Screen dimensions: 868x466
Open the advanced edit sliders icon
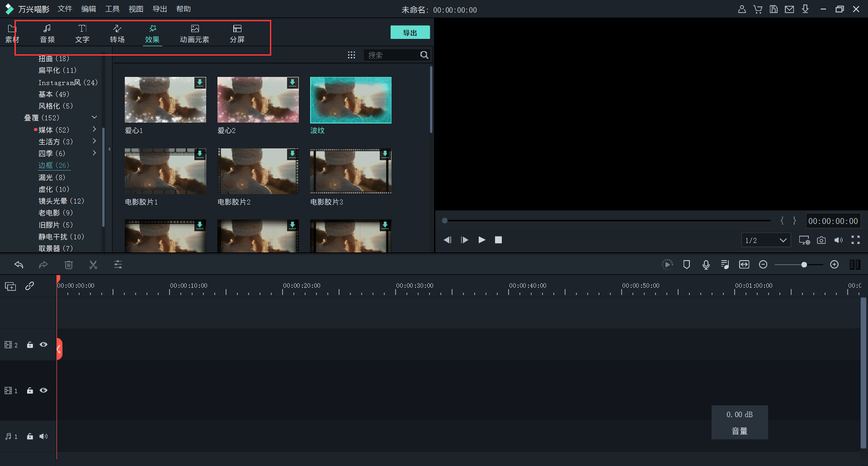[118, 265]
